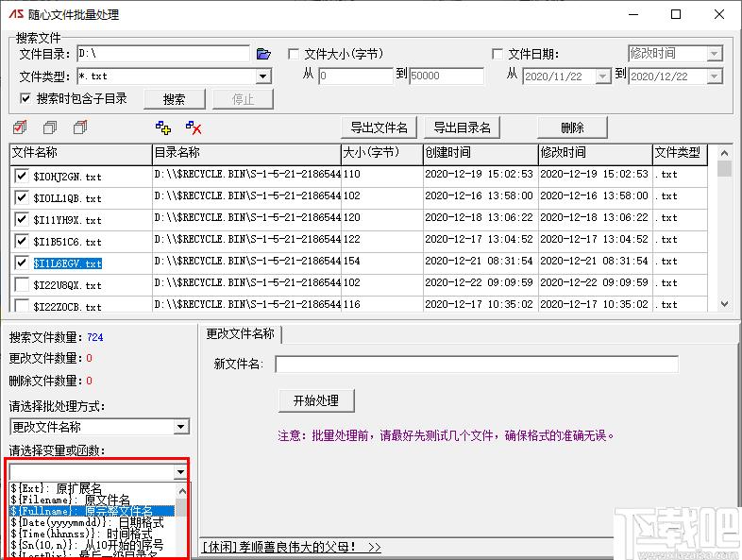The height and width of the screenshot is (560, 742).
Task: Enable the 文件日期 filter checkbox
Action: pos(497,54)
